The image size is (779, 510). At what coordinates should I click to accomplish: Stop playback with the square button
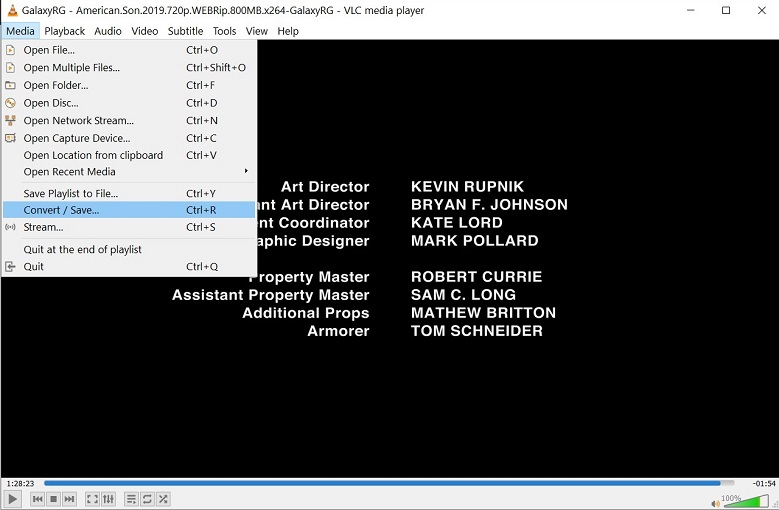click(x=54, y=499)
